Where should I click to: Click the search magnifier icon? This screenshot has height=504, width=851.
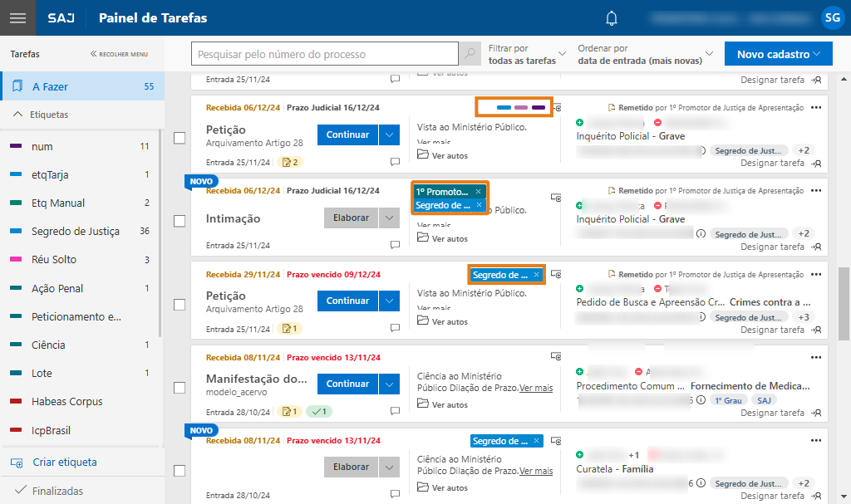pos(470,54)
